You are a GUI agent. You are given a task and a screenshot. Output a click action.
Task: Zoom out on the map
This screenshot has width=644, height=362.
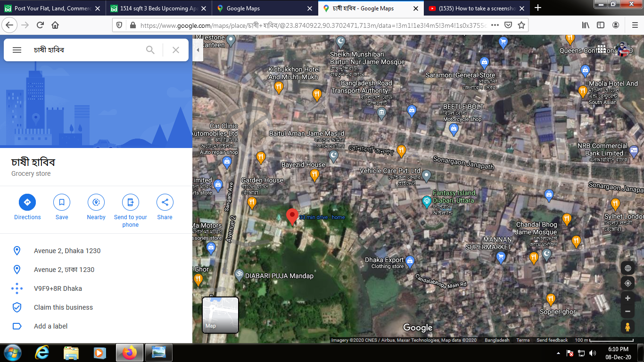(x=627, y=311)
